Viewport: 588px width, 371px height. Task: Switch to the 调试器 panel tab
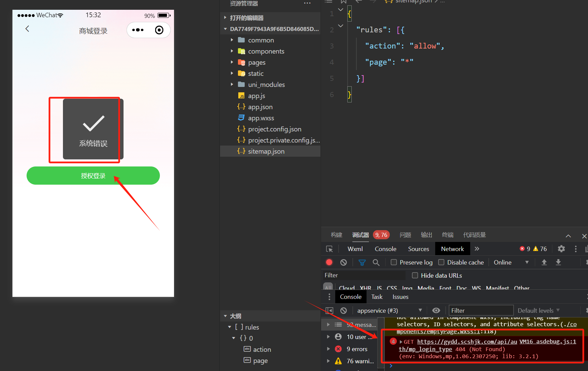tap(360, 235)
